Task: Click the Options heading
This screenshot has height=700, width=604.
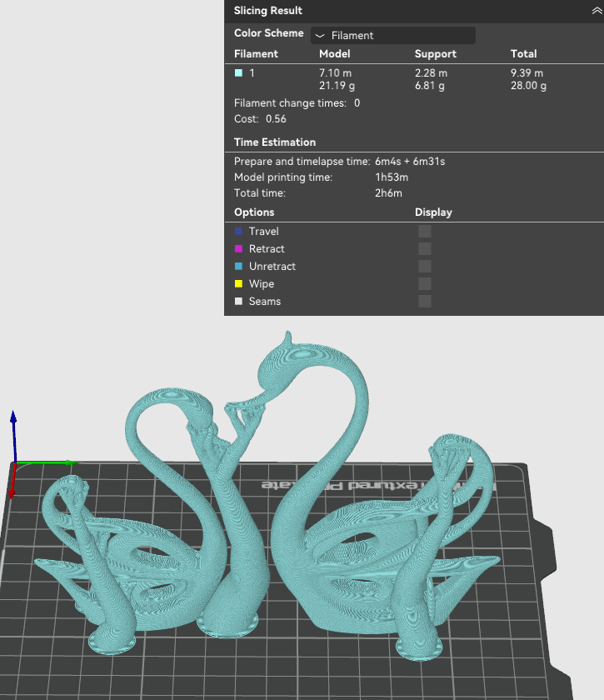Action: point(254,212)
